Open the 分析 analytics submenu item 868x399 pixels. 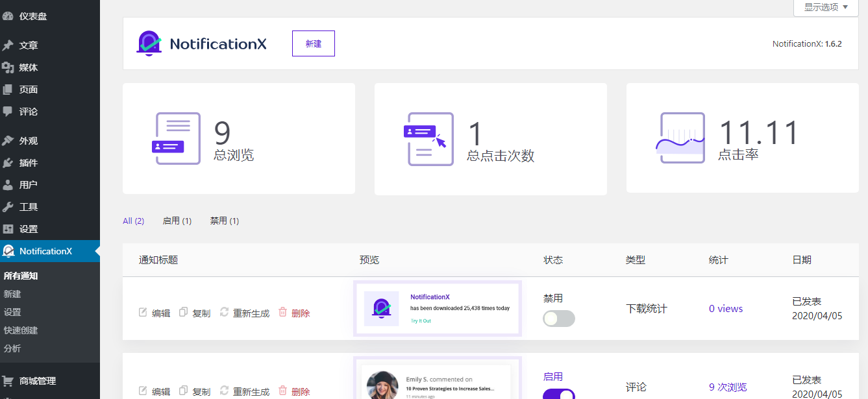(x=12, y=348)
